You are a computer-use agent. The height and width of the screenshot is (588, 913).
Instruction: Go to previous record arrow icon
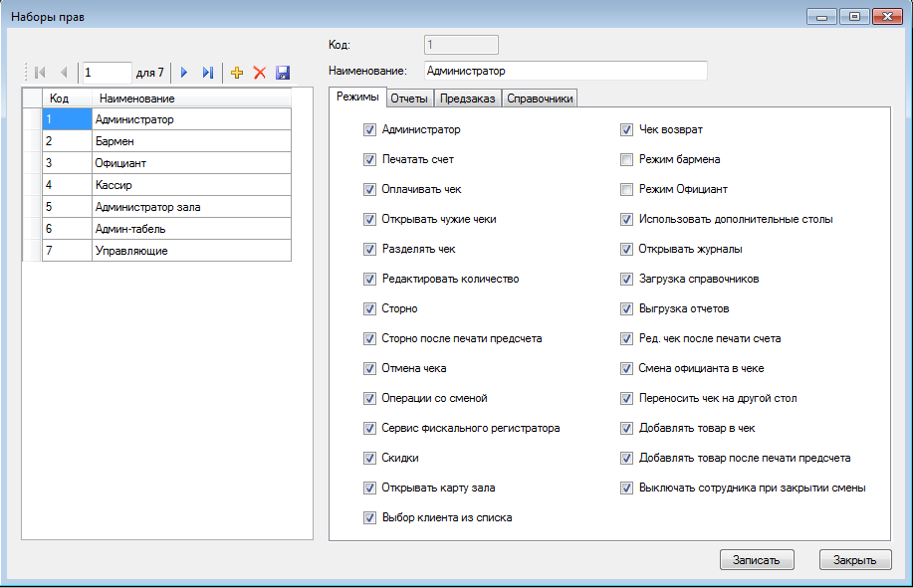coord(64,73)
